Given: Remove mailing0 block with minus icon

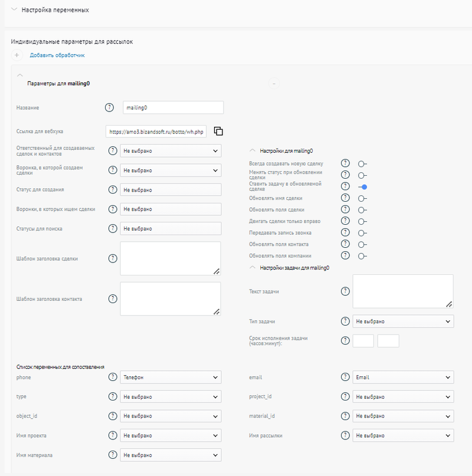Looking at the screenshot, I should pos(274,84).
